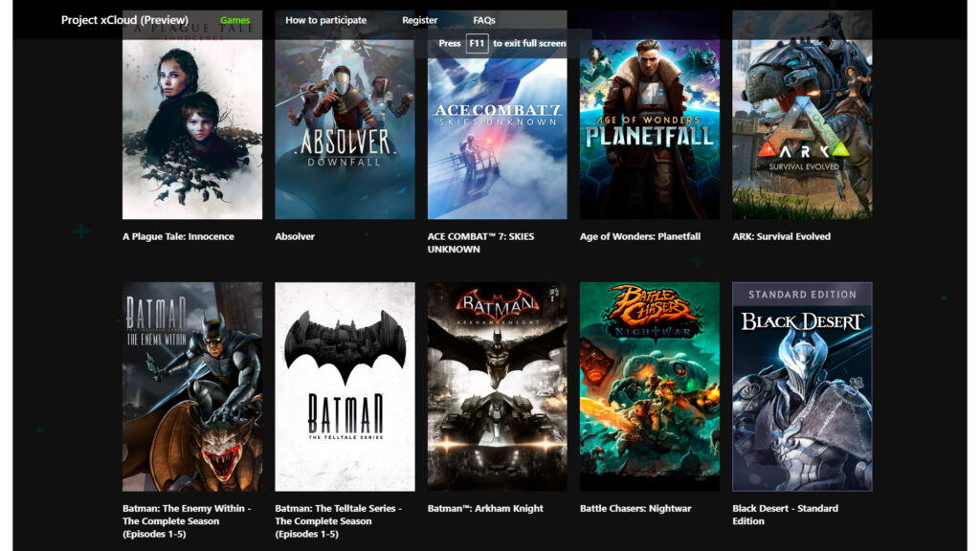This screenshot has width=980, height=551.
Task: Click the F11 key hint in fullscreen notice
Action: pyautogui.click(x=477, y=43)
